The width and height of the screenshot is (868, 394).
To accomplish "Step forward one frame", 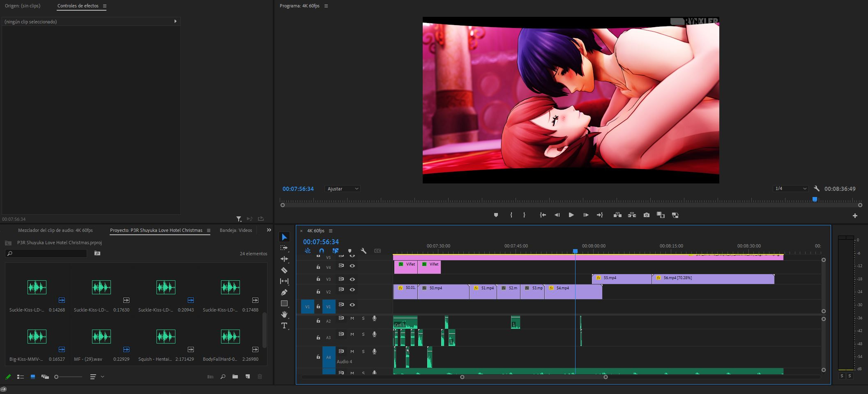I will click(x=586, y=215).
